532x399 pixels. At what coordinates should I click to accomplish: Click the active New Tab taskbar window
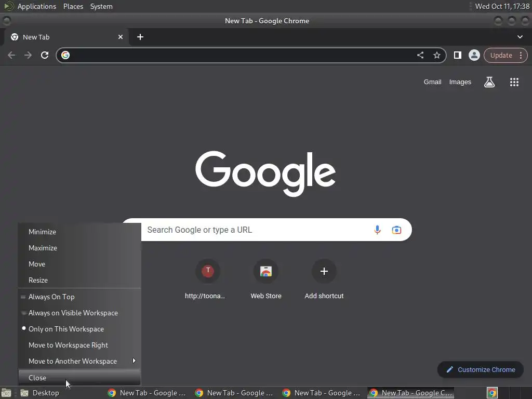pos(411,393)
